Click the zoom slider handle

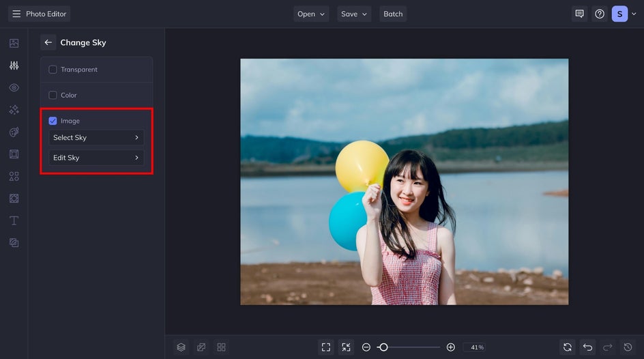pos(383,347)
